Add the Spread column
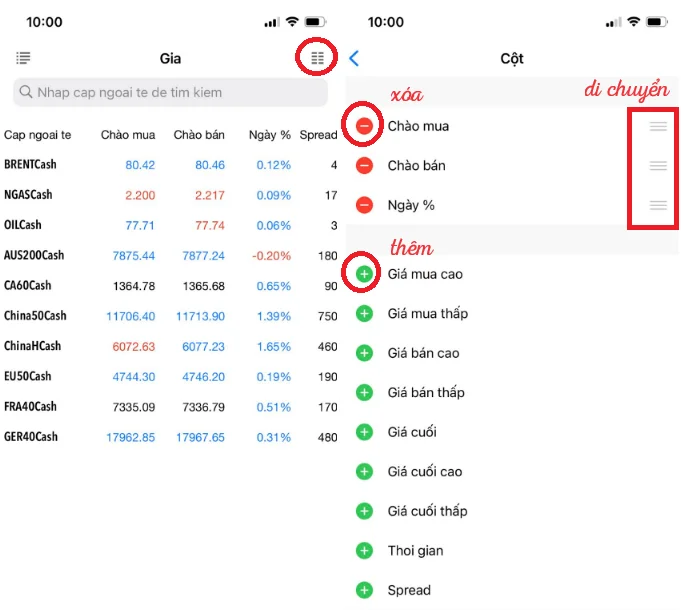681x610 pixels. 364,590
